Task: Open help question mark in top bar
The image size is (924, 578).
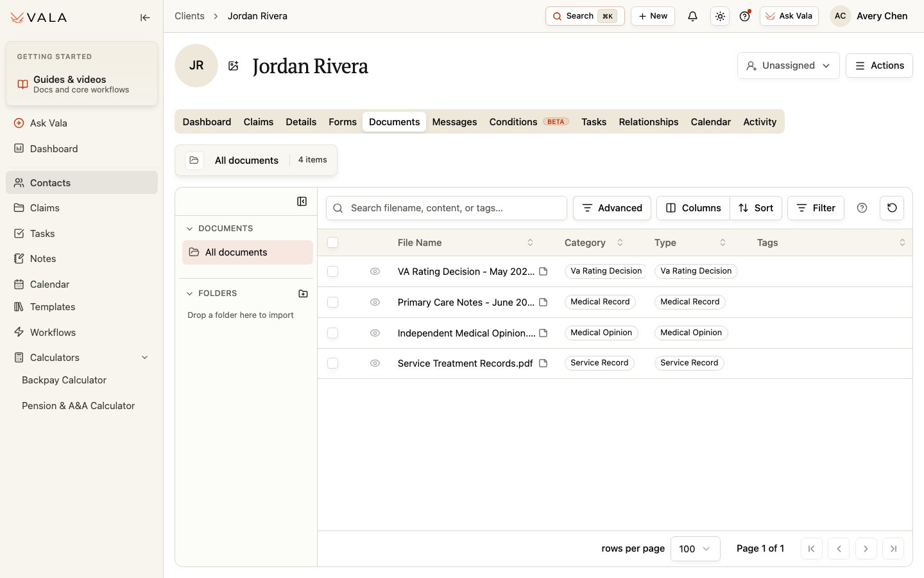Action: (x=744, y=16)
